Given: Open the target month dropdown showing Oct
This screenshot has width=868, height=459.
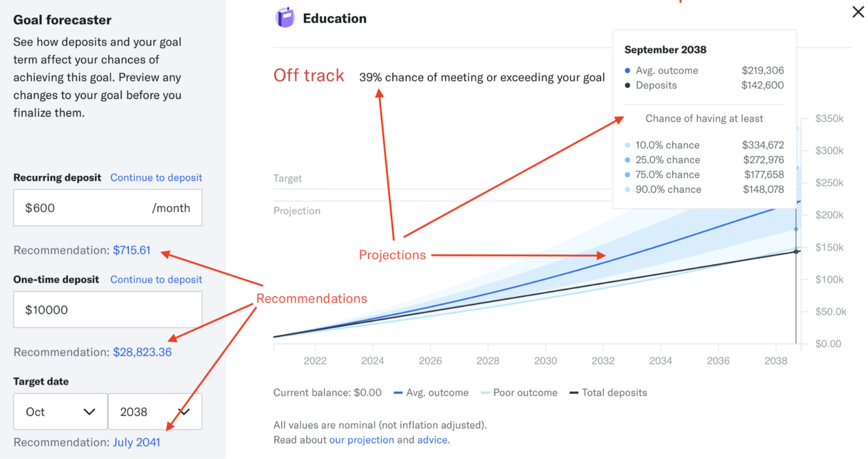Looking at the screenshot, I should [x=60, y=412].
